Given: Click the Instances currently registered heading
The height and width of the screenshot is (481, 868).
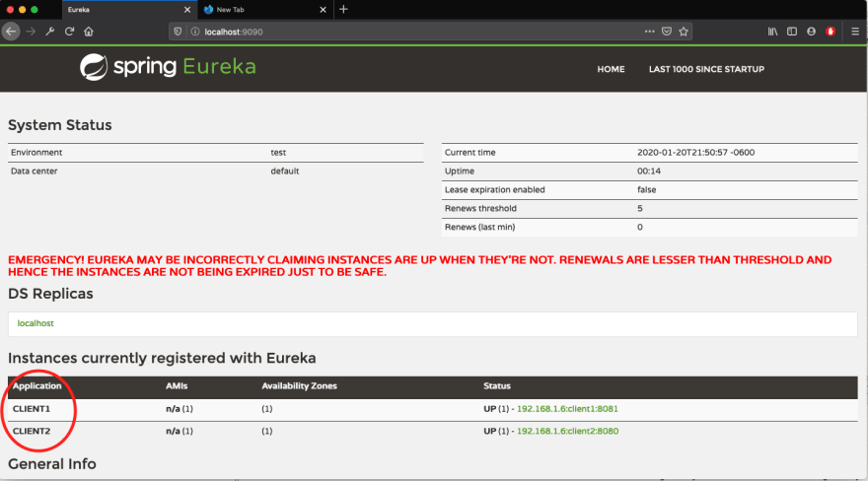Looking at the screenshot, I should [162, 358].
